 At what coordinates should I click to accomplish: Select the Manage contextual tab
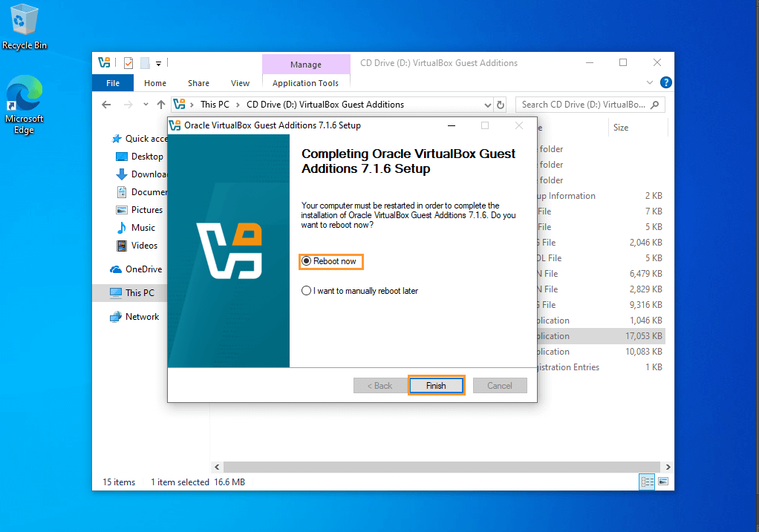(306, 65)
